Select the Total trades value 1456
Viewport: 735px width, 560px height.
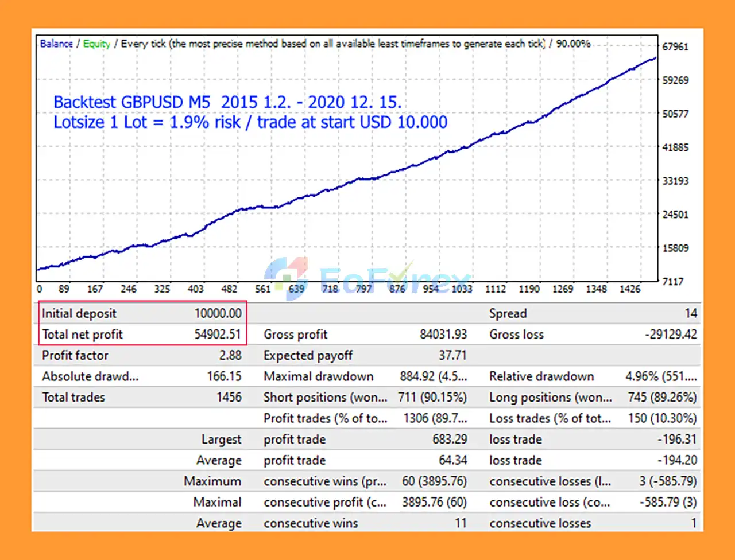[229, 397]
